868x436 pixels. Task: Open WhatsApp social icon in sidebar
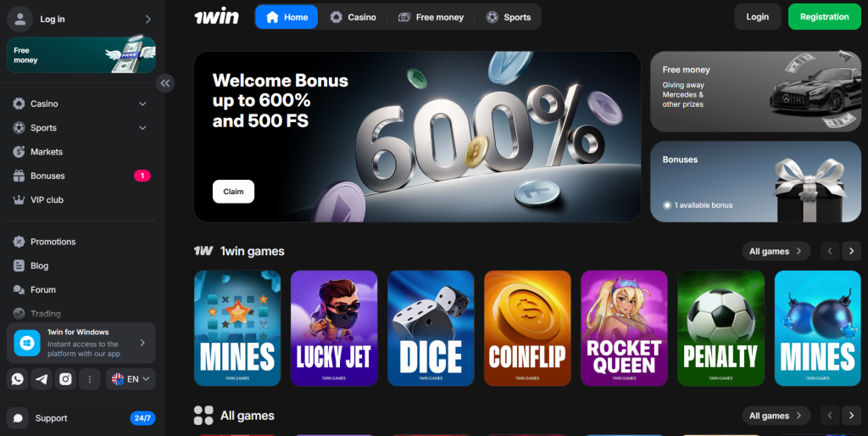tap(18, 379)
